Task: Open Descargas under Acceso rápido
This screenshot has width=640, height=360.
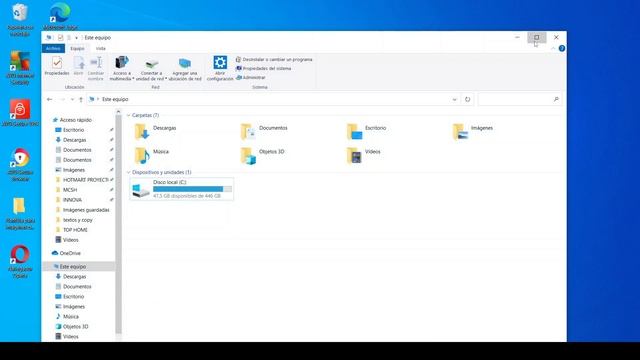Action: tap(74, 140)
